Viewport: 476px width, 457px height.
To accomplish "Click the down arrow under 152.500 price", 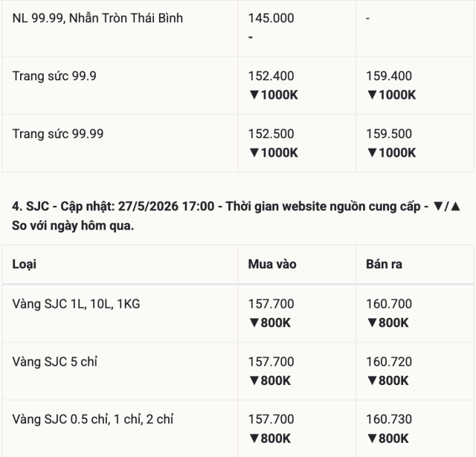I will (254, 152).
